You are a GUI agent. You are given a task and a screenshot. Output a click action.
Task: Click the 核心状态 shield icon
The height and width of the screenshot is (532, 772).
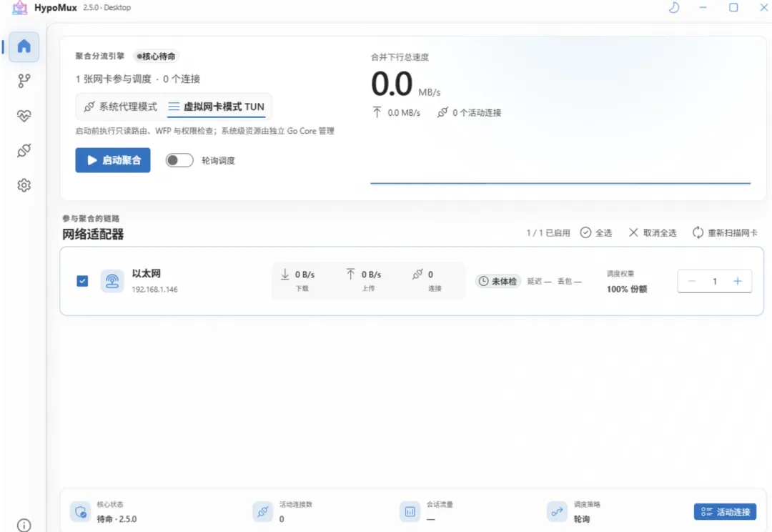[x=80, y=512]
